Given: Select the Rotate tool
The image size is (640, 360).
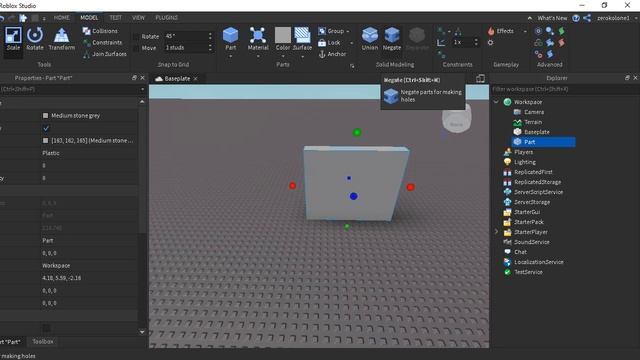Looking at the screenshot, I should (x=35, y=39).
